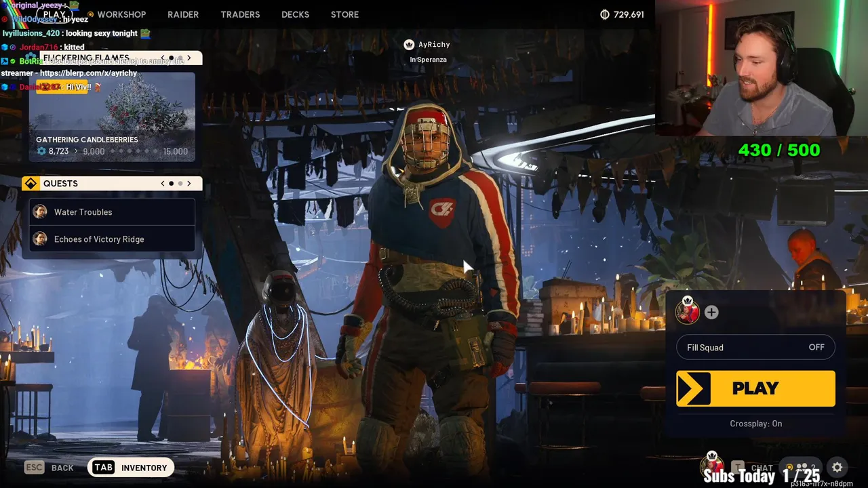868x488 pixels.
Task: Click the In Speranza location text
Action: [428, 60]
